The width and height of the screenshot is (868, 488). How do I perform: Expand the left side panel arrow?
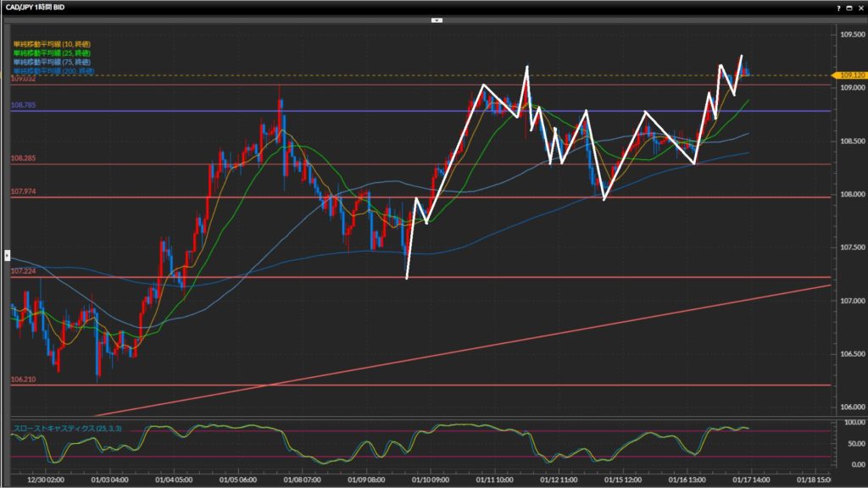click(x=7, y=253)
